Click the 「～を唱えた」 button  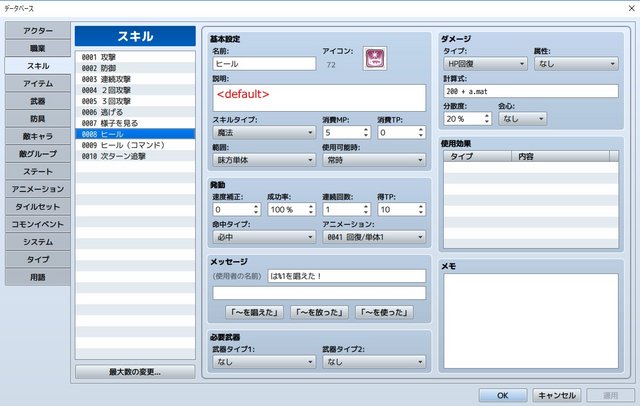(254, 313)
